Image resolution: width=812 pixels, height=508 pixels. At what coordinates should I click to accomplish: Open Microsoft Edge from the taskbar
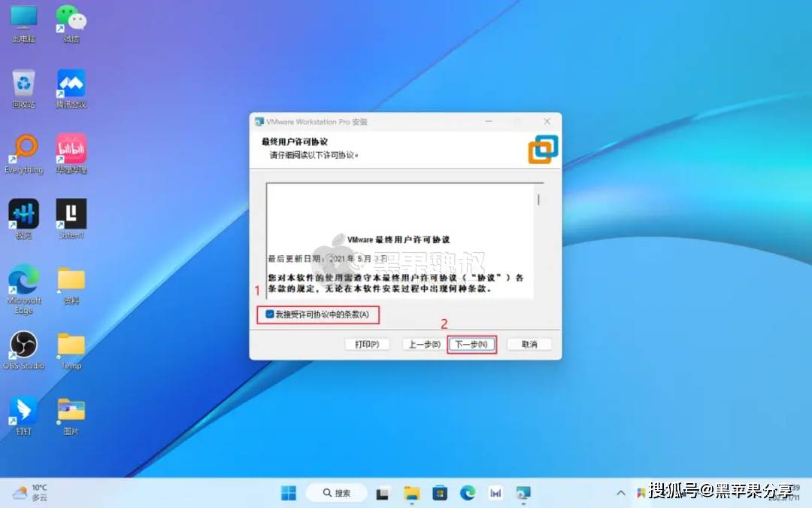click(x=468, y=493)
